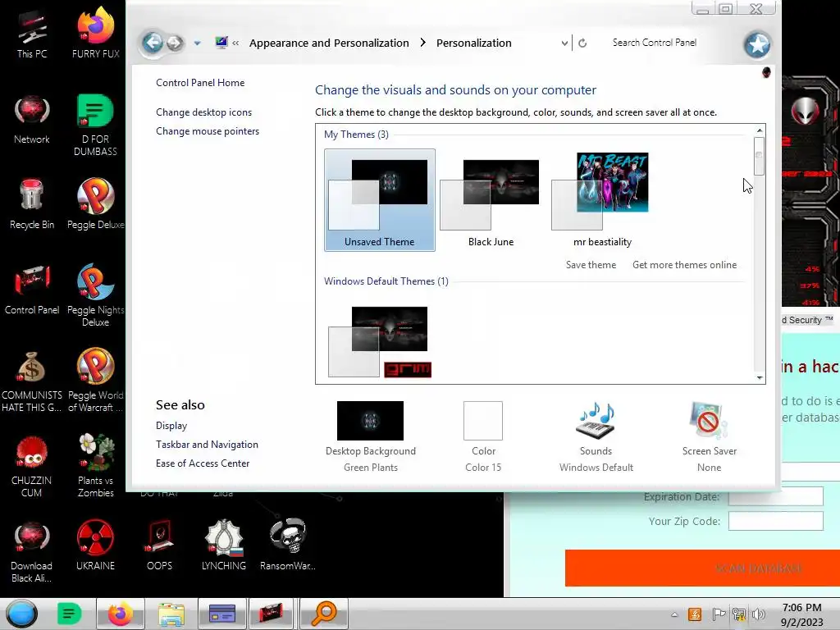Click the double-chevron before Appearance and Personalization
The height and width of the screenshot is (630, 840).
[x=235, y=43]
